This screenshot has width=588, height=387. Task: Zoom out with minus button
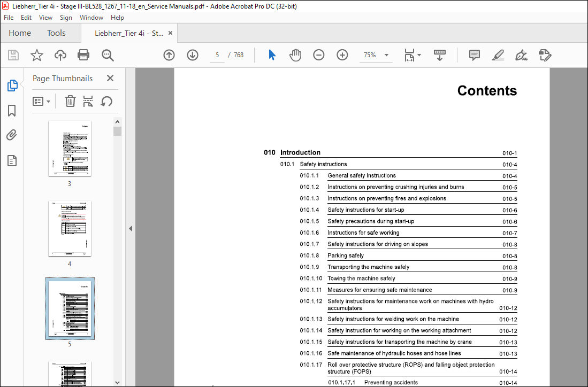pos(319,55)
